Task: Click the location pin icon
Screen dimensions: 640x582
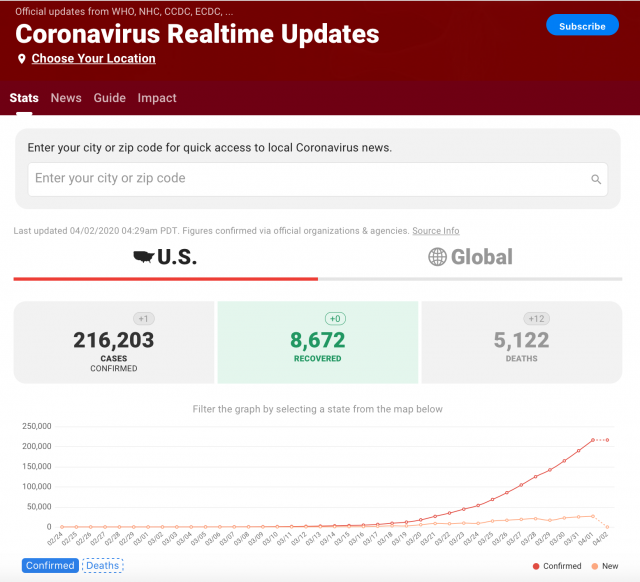Action: (x=22, y=59)
